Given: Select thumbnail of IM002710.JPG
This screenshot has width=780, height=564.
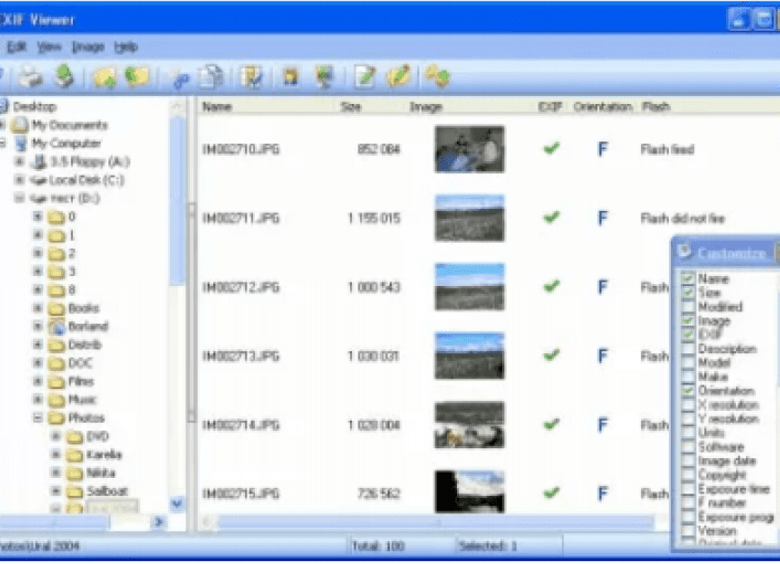Looking at the screenshot, I should 469,149.
